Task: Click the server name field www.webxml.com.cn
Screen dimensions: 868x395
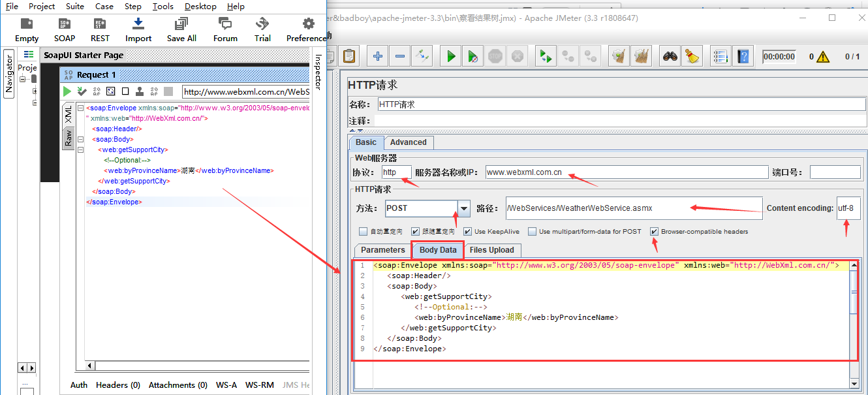Action: 627,172
